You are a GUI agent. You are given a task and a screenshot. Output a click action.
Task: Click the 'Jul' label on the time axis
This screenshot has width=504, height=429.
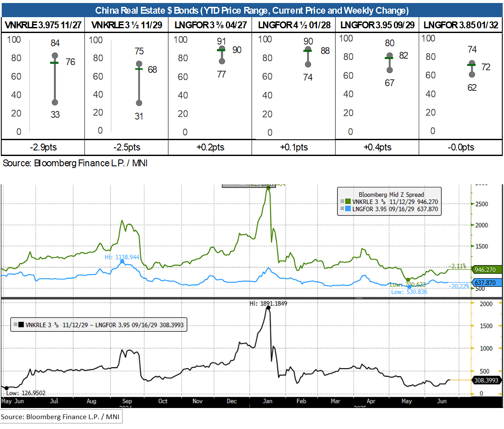click(x=54, y=401)
